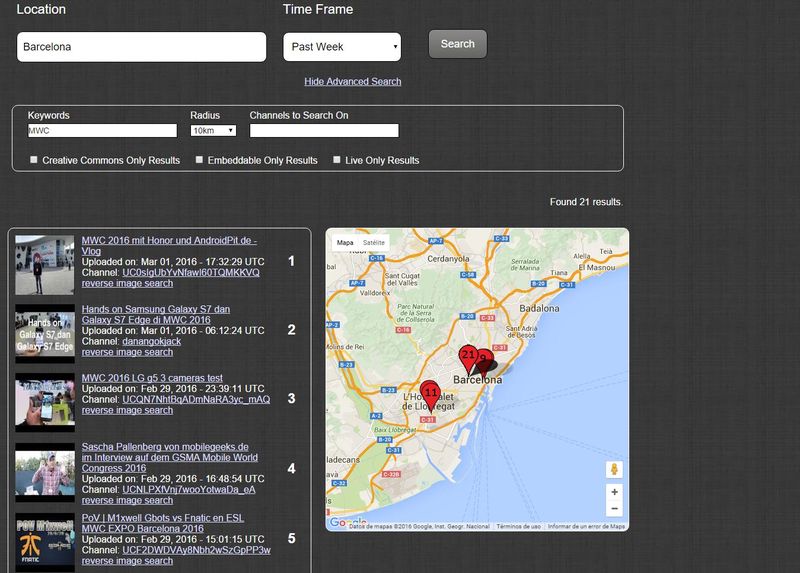The height and width of the screenshot is (573, 800).
Task: Switch map to Satélite view
Action: click(374, 243)
